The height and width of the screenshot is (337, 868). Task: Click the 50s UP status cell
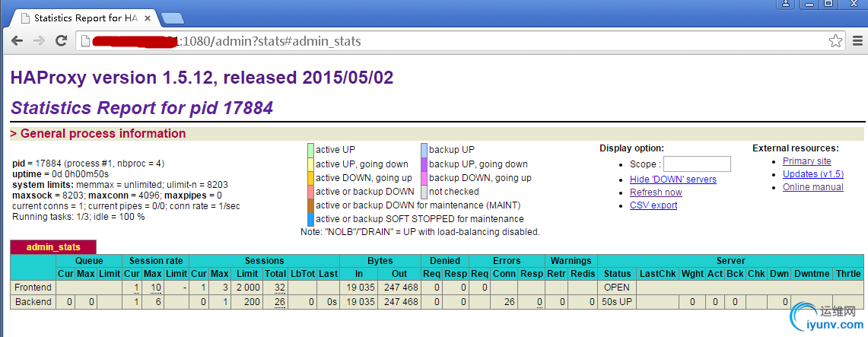(x=617, y=302)
